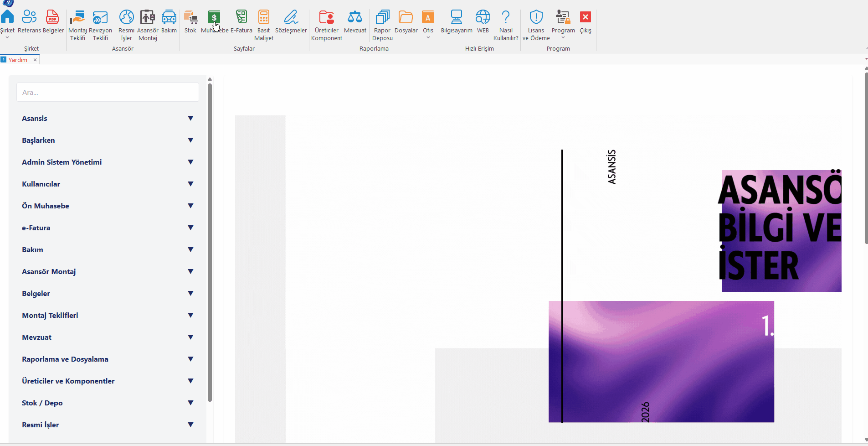Click the Referans people icon
Viewport: 868px width, 446px height.
coord(29,18)
